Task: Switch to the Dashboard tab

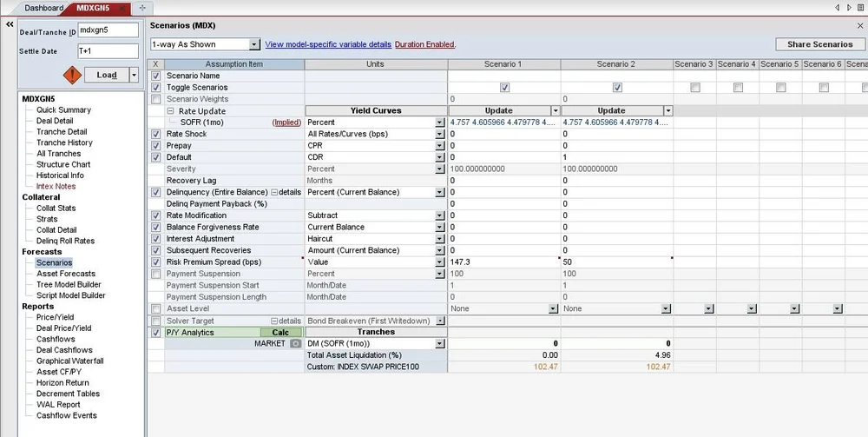Action: point(43,9)
